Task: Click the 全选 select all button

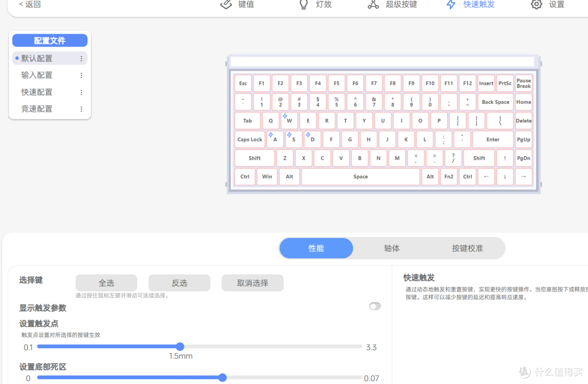Action: (x=106, y=283)
